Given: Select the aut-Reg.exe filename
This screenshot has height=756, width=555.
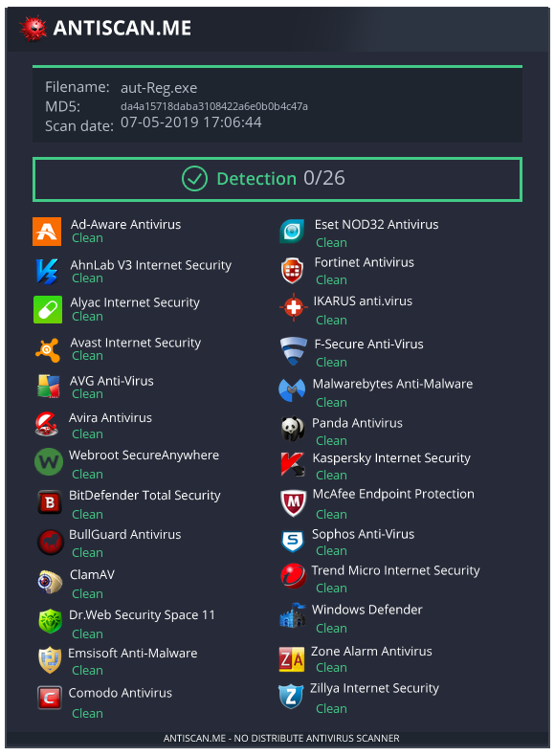Looking at the screenshot, I should tap(159, 88).
